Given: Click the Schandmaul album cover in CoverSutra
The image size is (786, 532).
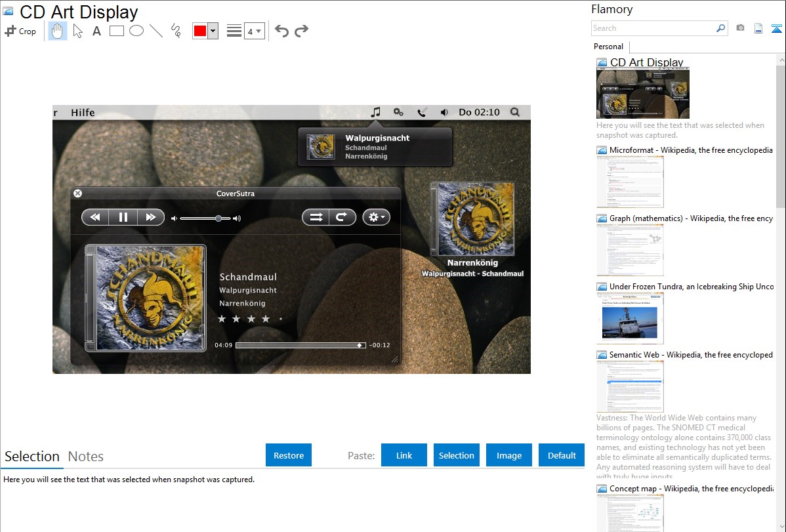Looking at the screenshot, I should pos(146,298).
